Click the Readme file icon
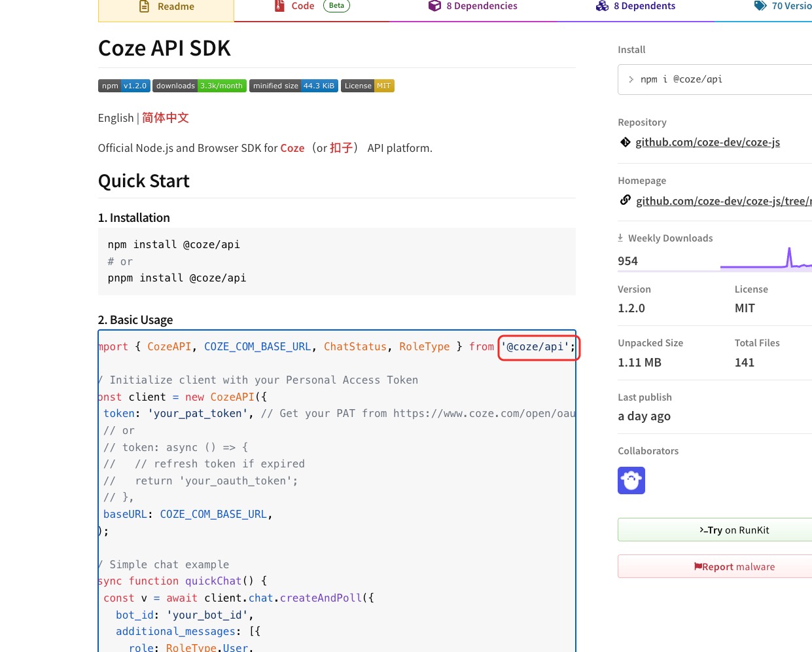The image size is (812, 652). click(x=145, y=7)
